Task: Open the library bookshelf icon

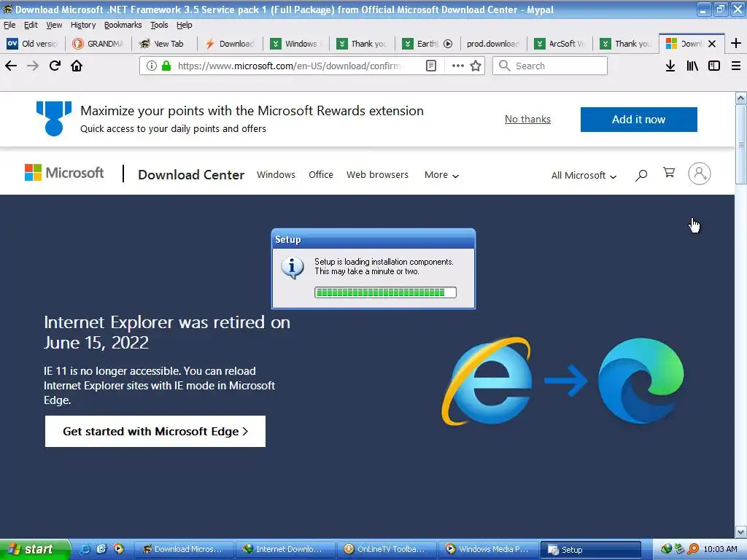Action: coord(692,66)
